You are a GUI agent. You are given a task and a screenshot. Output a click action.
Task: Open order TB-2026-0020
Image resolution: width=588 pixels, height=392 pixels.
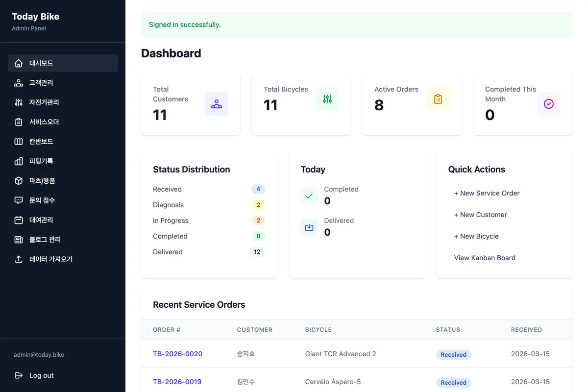tap(177, 354)
